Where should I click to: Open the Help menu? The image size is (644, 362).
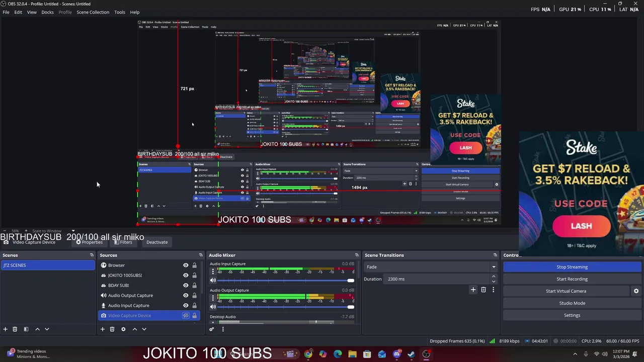click(135, 12)
